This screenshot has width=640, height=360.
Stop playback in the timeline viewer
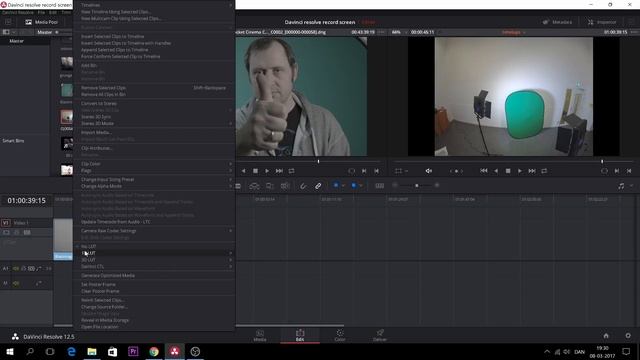pos(508,171)
